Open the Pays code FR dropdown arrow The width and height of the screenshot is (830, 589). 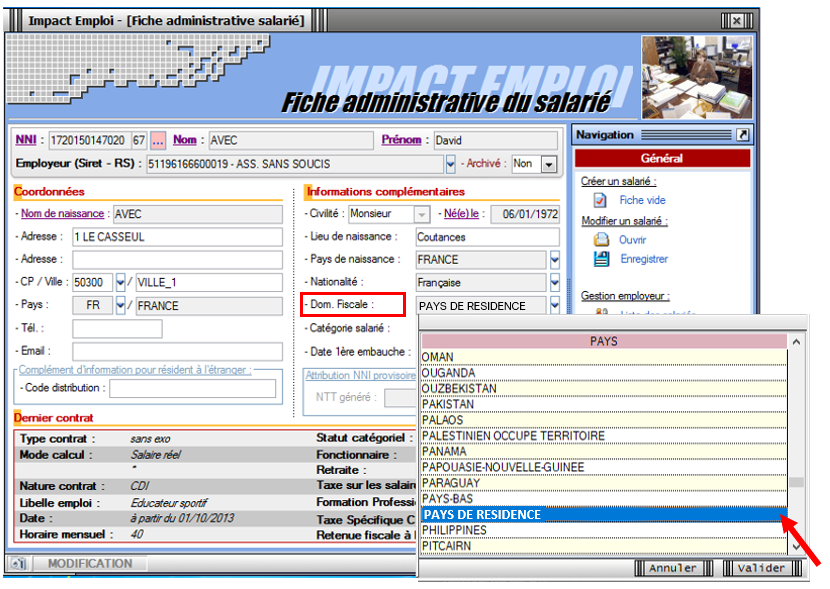click(x=120, y=305)
